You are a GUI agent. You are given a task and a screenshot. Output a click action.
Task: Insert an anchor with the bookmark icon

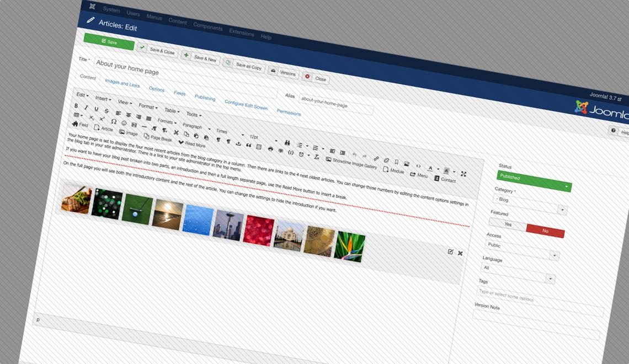396,162
